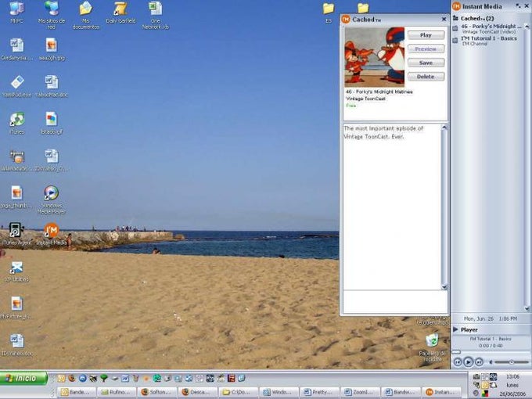Adjust the player volume slider

coord(511,362)
